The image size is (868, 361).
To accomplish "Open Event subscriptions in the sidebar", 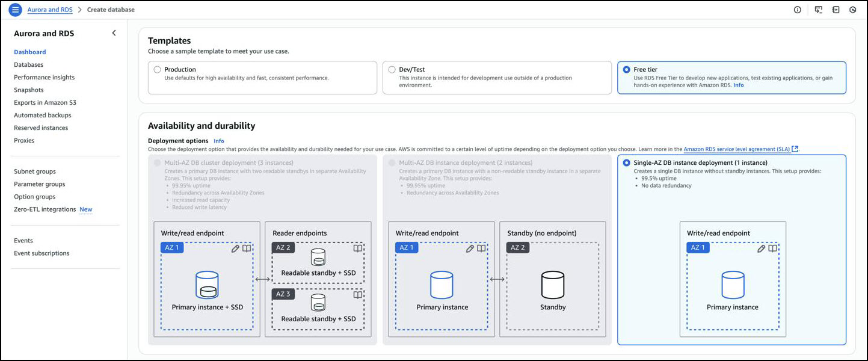I will coord(42,253).
